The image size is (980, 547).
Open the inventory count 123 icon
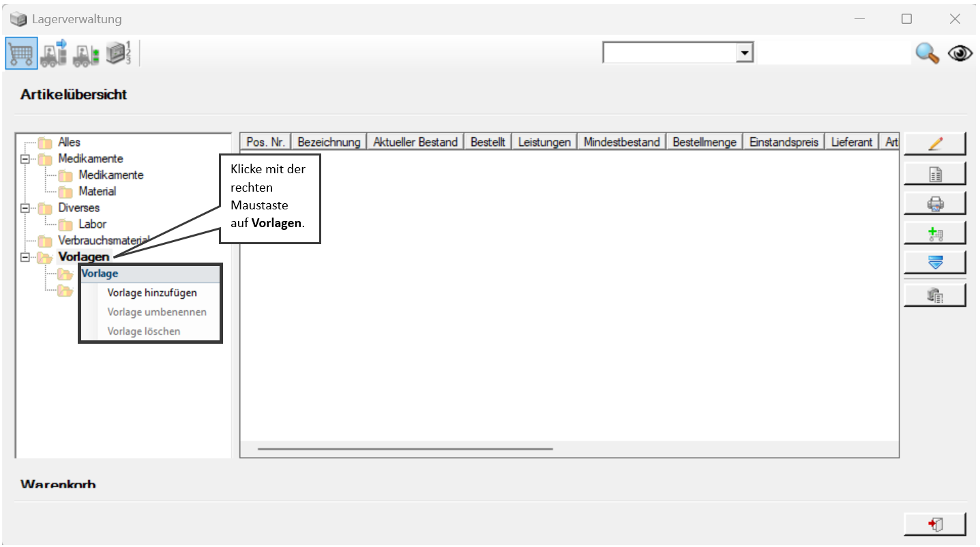119,53
